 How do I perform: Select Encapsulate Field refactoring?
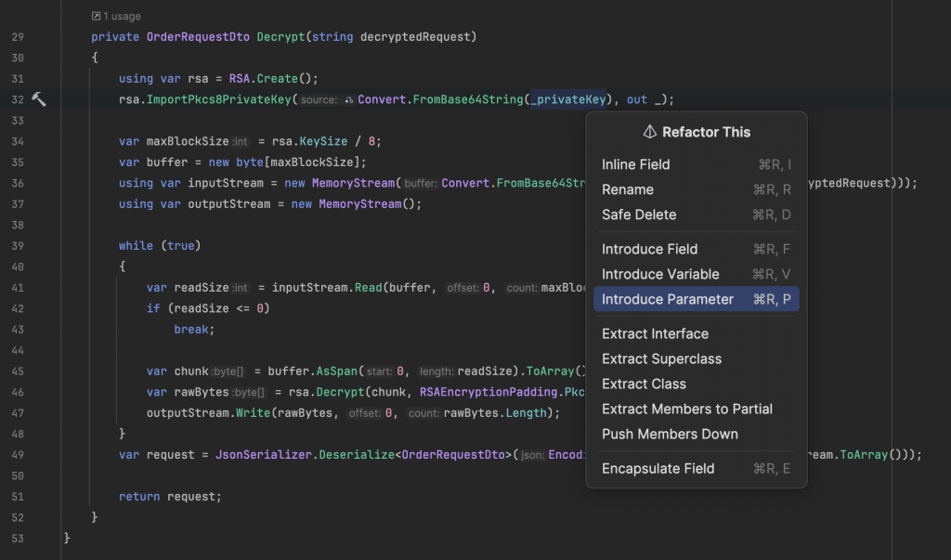click(x=658, y=468)
